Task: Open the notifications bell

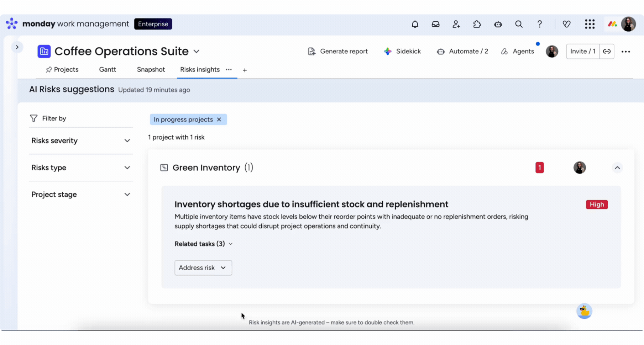Action: pyautogui.click(x=415, y=24)
